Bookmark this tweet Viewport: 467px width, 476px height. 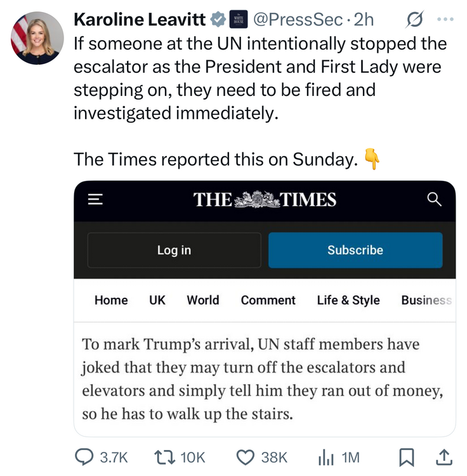coord(408,457)
